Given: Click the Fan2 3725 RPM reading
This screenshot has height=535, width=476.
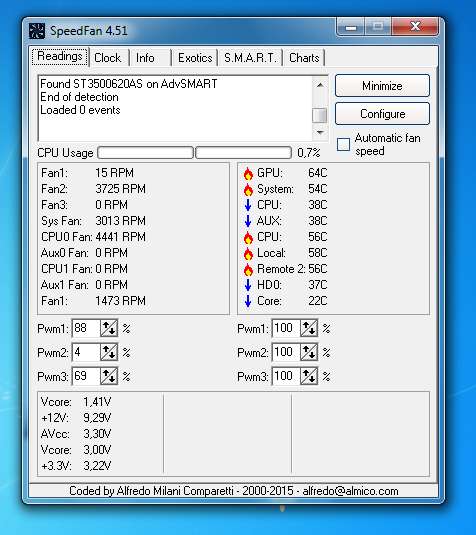Looking at the screenshot, I should 93,189.
